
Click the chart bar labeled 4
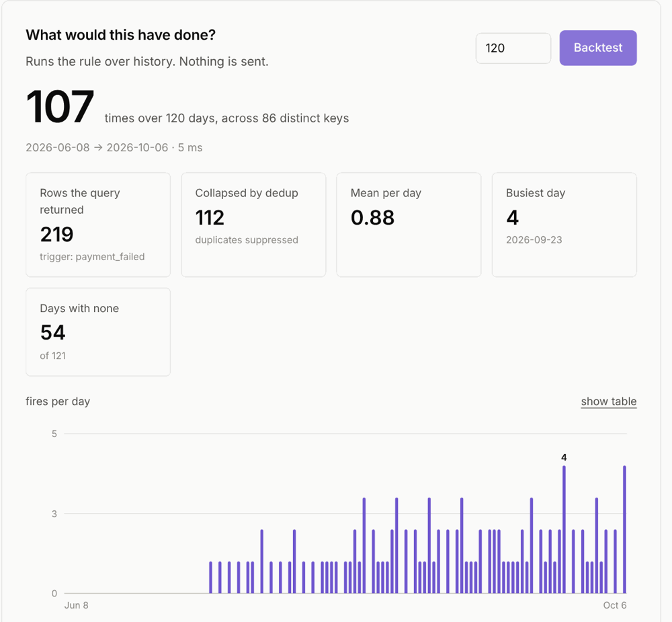tap(564, 529)
